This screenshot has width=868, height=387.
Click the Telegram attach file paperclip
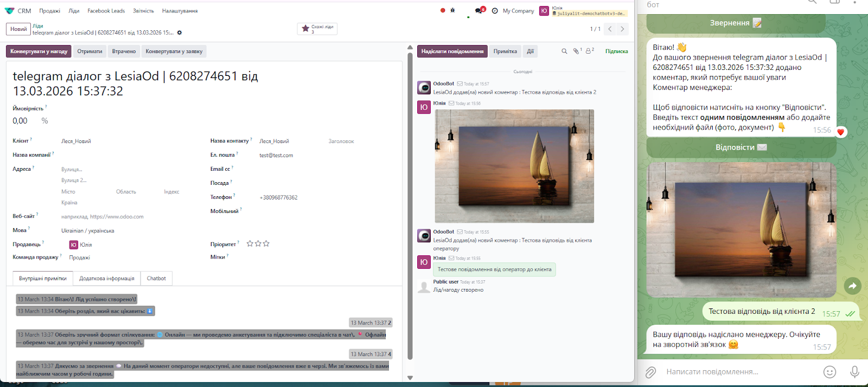(x=650, y=372)
